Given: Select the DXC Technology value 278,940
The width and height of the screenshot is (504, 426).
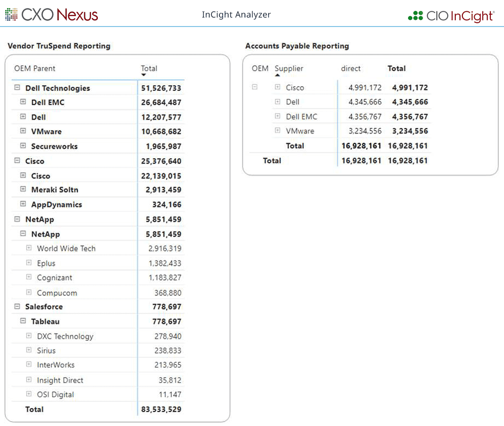Looking at the screenshot, I should pos(168,336).
